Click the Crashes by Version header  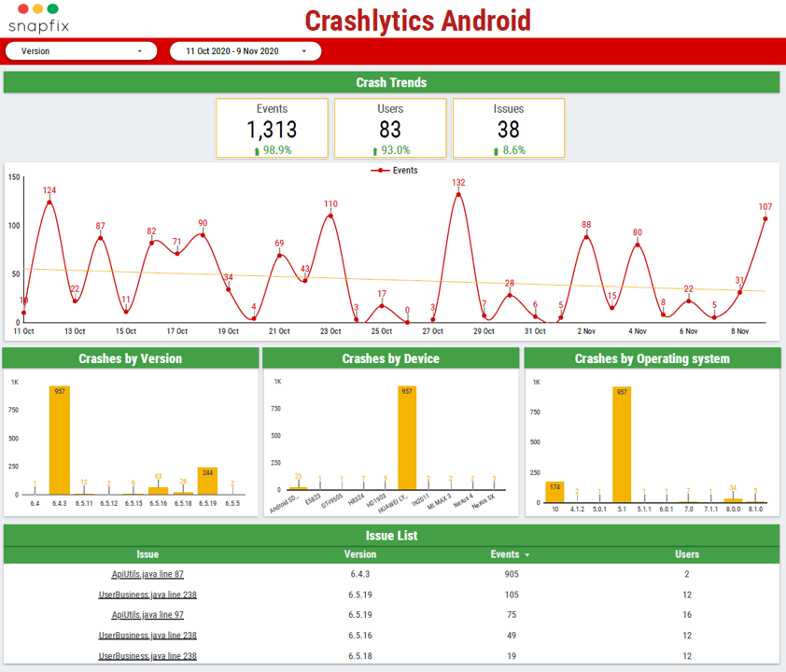pyautogui.click(x=131, y=358)
